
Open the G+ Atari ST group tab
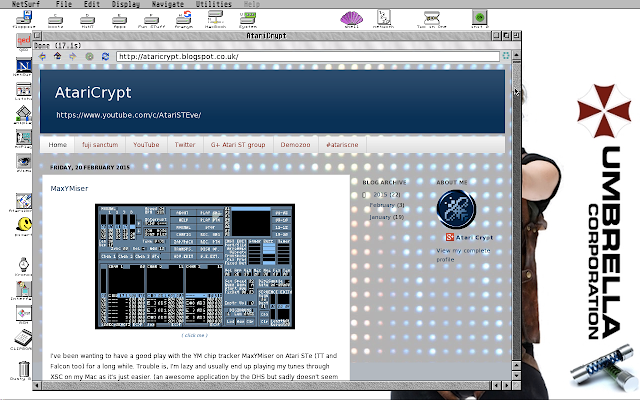(238, 144)
